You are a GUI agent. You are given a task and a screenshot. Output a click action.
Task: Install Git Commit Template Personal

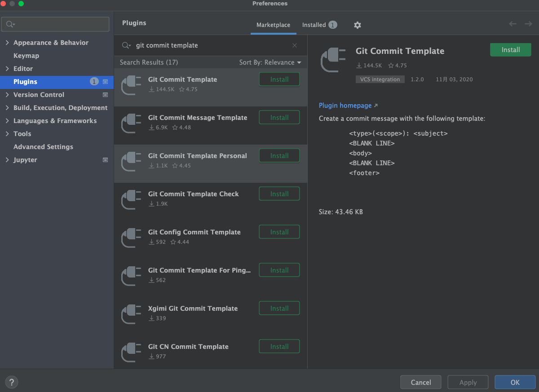pos(279,156)
